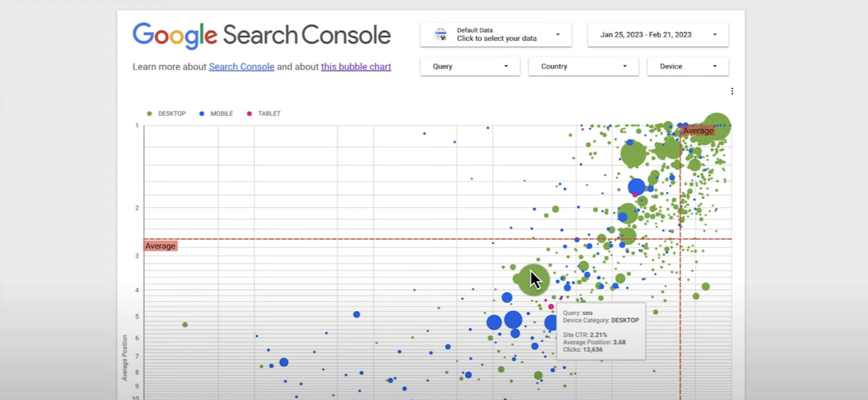This screenshot has height=400, width=868.
Task: Open the Search Console help link
Action: [241, 67]
